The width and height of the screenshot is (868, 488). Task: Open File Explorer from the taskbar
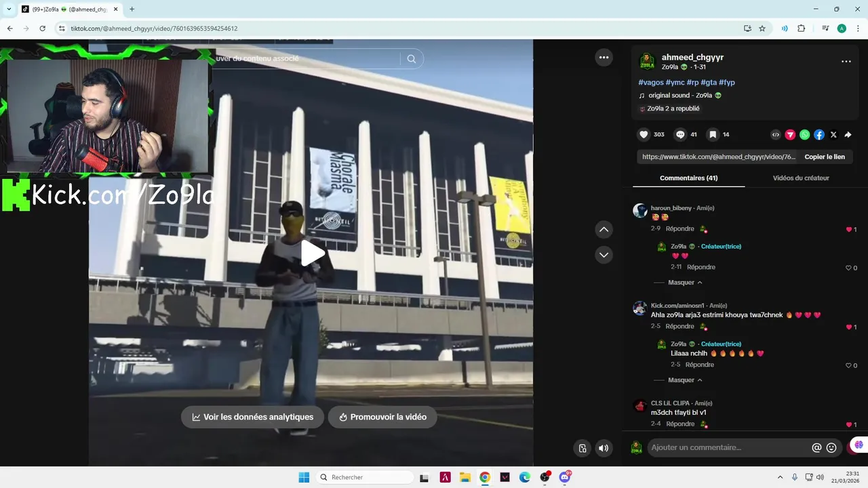click(x=465, y=477)
